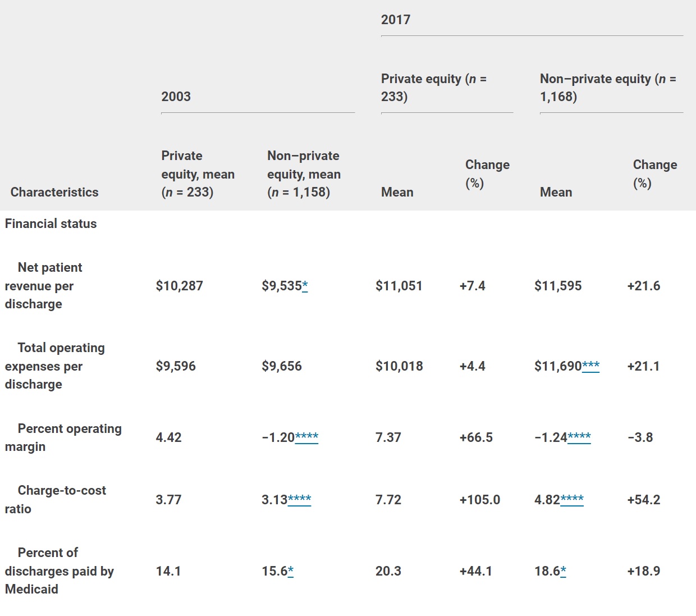Click the Percent of discharges paid by Medicaid label

[59, 571]
